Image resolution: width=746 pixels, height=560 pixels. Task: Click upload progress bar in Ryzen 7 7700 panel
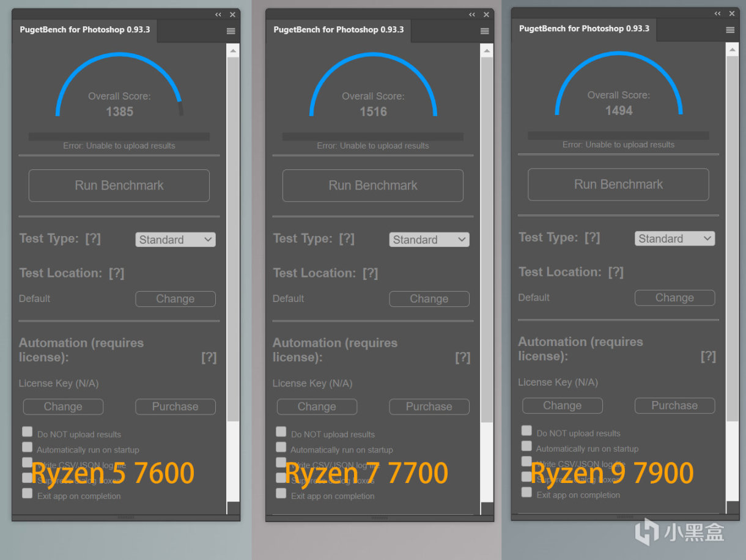pos(373,137)
